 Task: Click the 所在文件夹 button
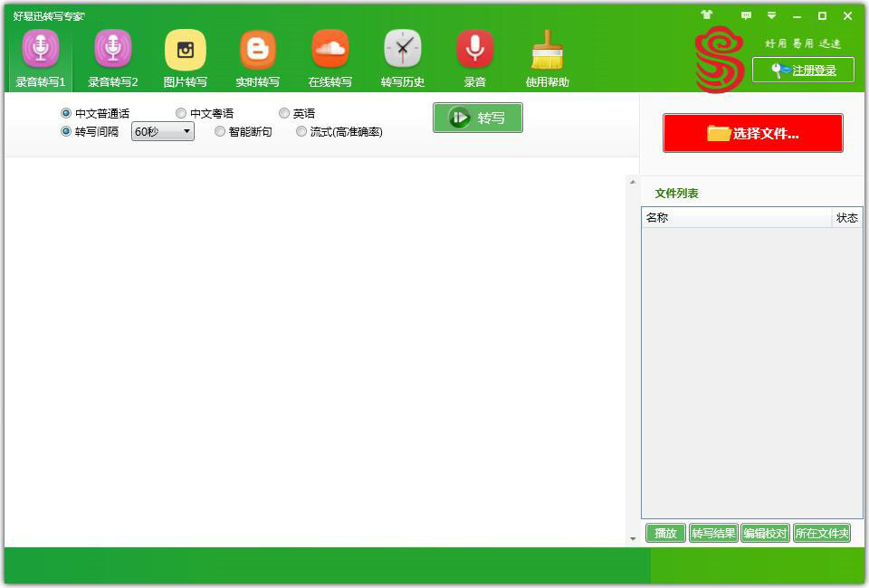pyautogui.click(x=822, y=533)
